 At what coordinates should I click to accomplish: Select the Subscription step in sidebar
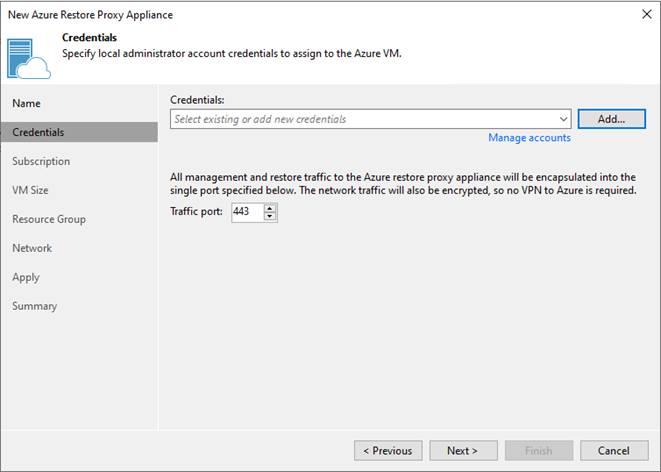coord(41,161)
